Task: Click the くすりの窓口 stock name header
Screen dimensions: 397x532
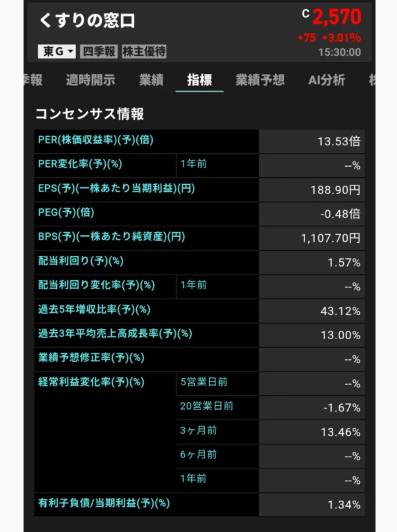Action: tap(87, 20)
